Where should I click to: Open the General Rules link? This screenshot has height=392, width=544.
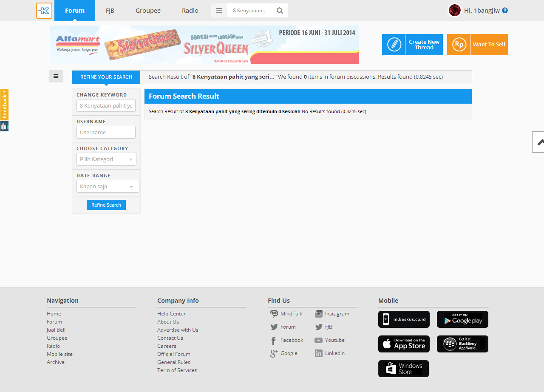click(174, 362)
